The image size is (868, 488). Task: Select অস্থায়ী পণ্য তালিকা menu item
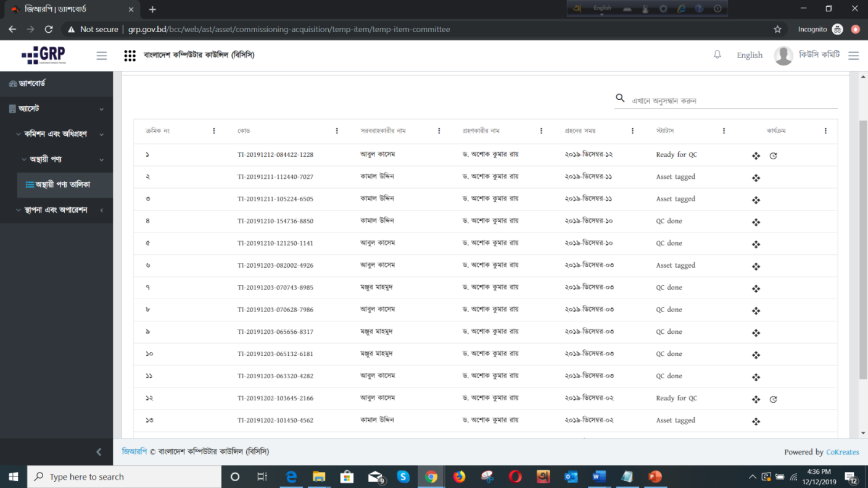click(62, 184)
